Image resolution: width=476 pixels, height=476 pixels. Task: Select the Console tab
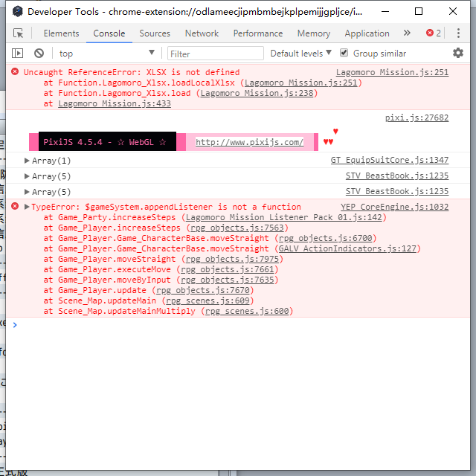pos(109,33)
